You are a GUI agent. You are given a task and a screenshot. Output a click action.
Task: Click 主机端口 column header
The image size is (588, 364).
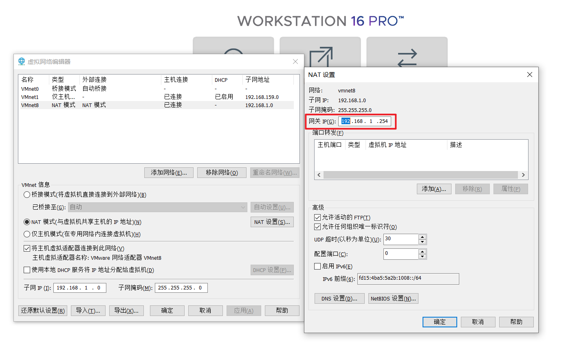[330, 145]
